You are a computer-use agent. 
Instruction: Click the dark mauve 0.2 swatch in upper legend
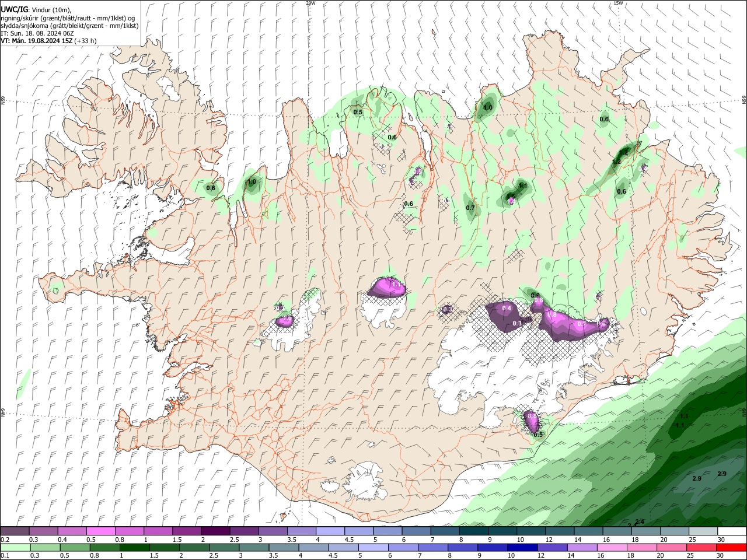coord(15,531)
